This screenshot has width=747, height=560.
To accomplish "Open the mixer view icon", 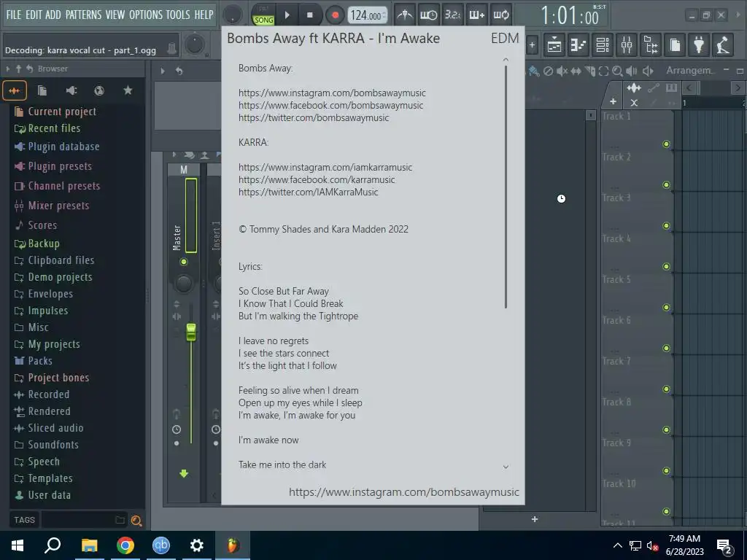I will point(627,45).
